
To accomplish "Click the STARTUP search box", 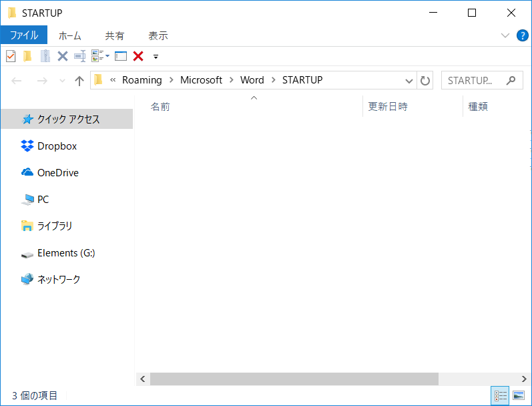I will [475, 80].
